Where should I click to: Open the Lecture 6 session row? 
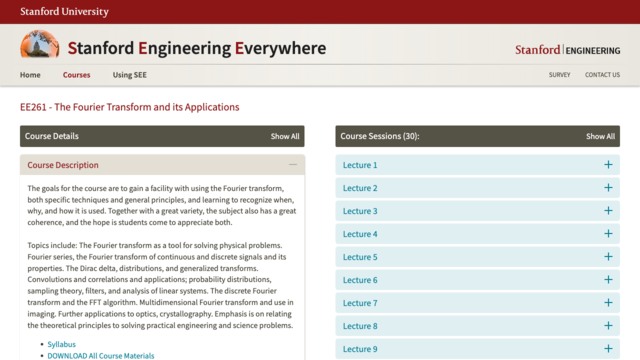[x=478, y=280]
